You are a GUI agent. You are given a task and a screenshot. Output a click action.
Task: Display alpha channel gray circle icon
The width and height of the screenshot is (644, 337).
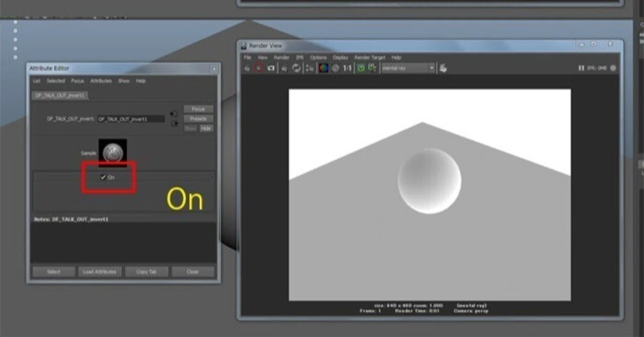(x=336, y=68)
